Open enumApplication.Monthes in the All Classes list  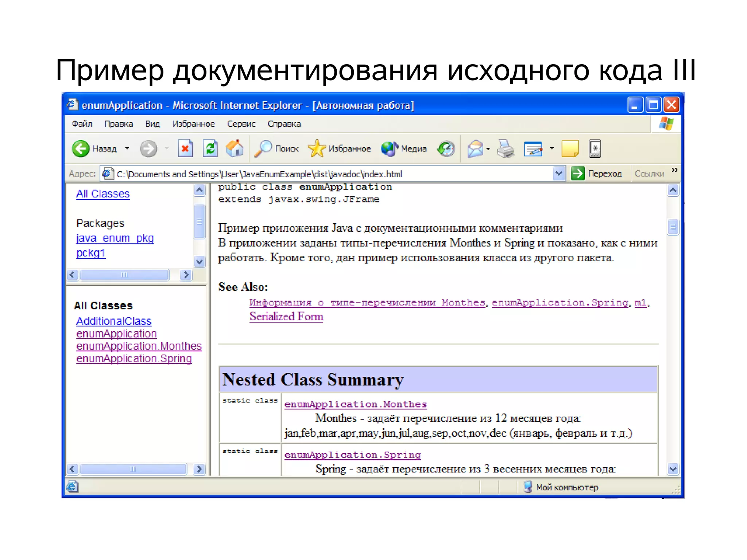tap(139, 346)
